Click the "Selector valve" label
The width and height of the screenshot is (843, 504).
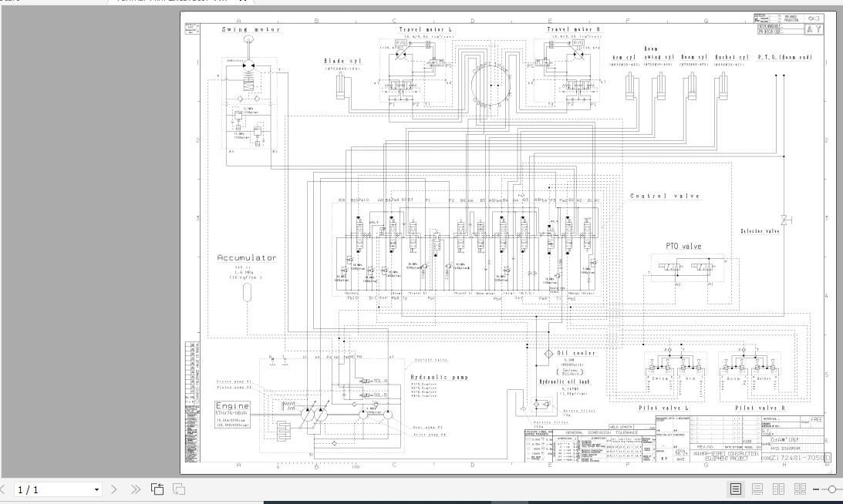click(x=760, y=231)
